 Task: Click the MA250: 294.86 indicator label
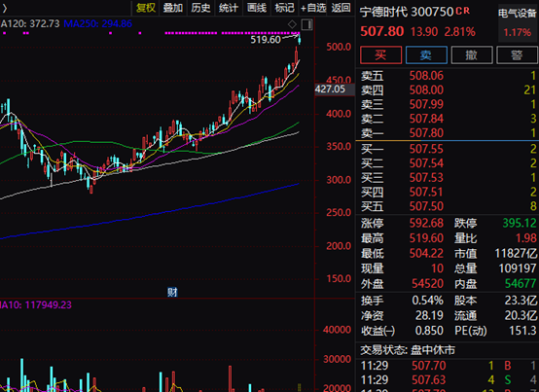click(98, 24)
